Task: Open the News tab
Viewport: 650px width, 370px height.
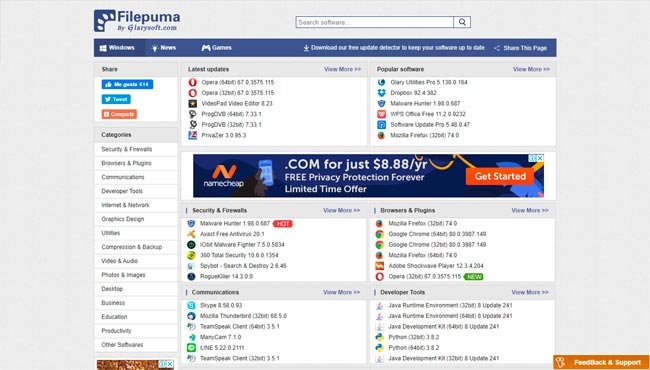Action: click(x=164, y=48)
